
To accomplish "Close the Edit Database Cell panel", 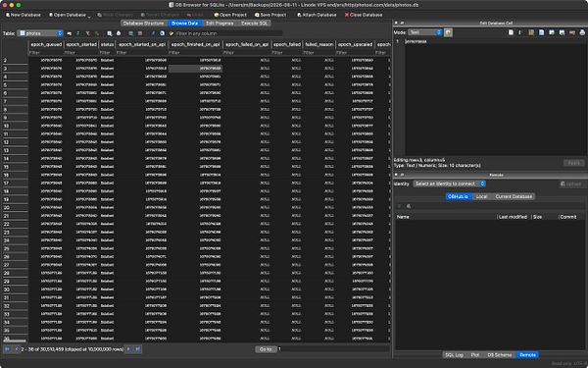I will click(x=396, y=23).
